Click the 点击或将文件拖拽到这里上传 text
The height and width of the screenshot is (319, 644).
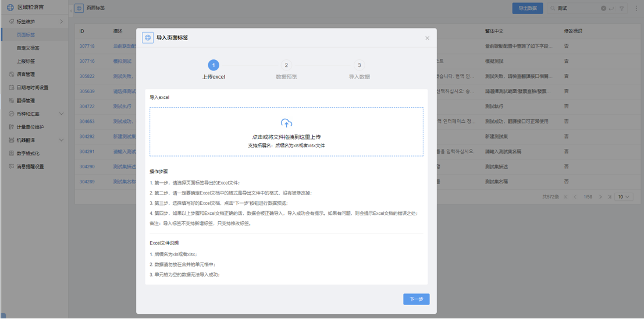(286, 137)
